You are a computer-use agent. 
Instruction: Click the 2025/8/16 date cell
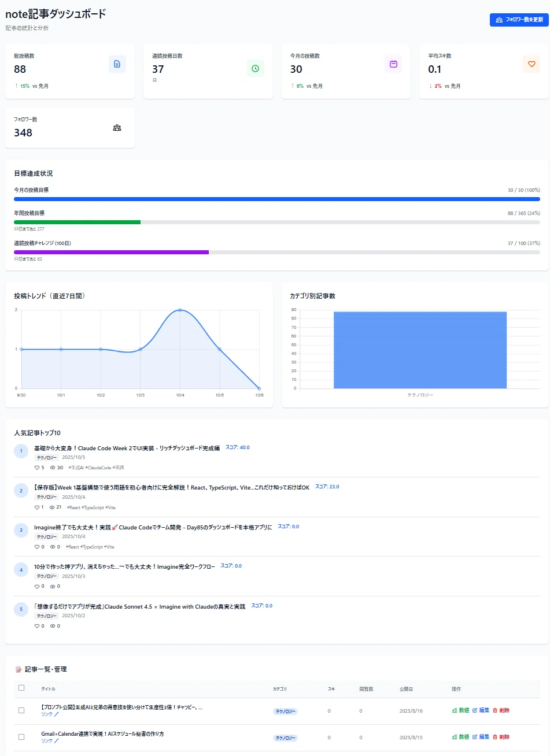(411, 711)
